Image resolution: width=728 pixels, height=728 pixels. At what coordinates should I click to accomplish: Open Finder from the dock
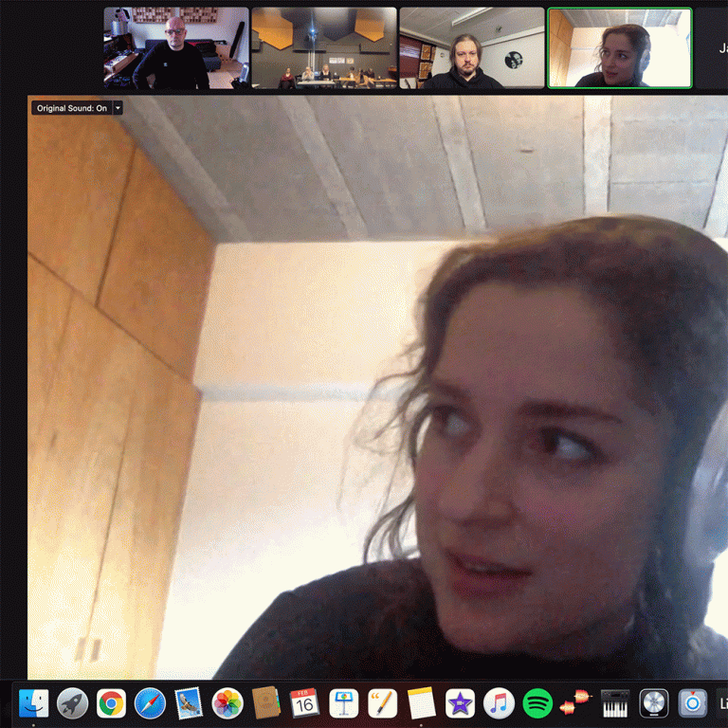pyautogui.click(x=34, y=703)
